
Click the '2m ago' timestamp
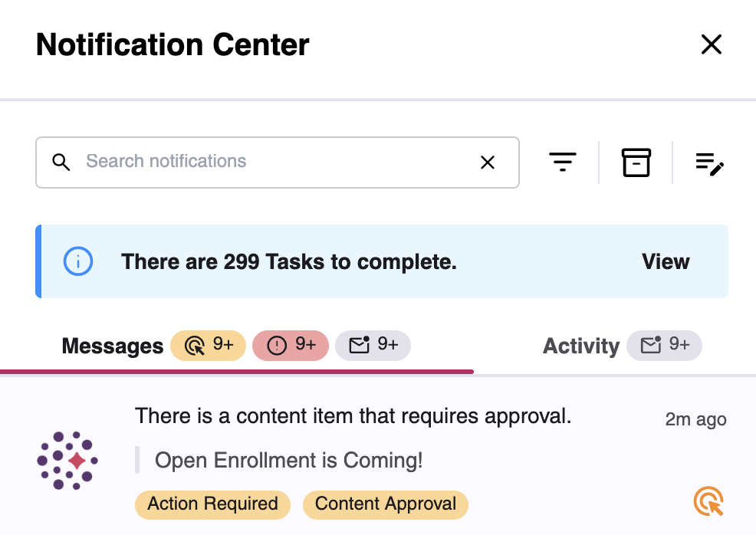tap(695, 419)
